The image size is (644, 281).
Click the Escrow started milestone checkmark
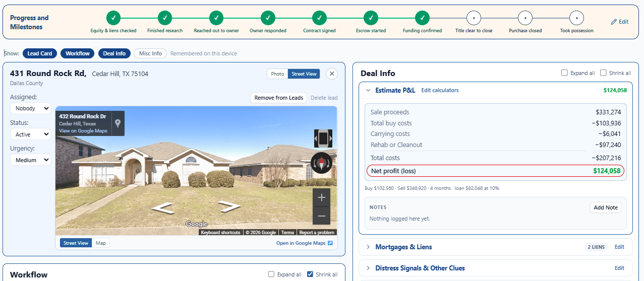(x=371, y=18)
